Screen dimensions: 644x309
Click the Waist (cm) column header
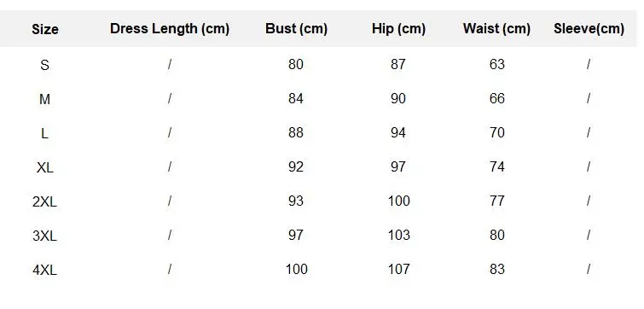pos(496,29)
